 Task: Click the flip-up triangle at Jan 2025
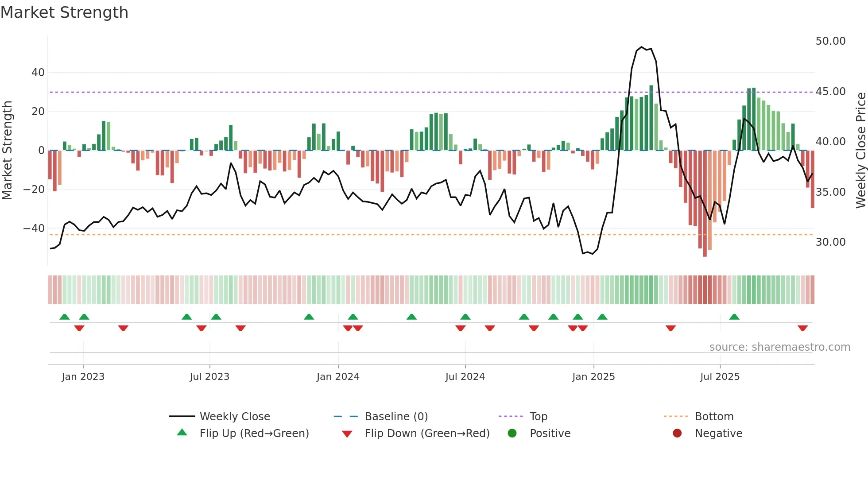(x=602, y=317)
